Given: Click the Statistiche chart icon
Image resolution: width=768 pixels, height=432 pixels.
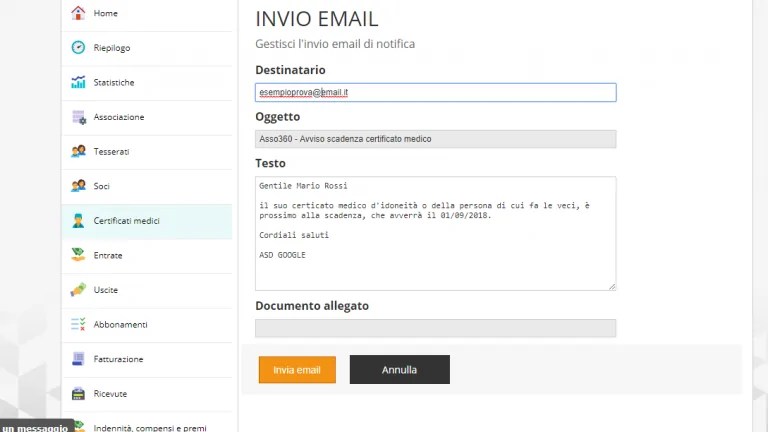Looking at the screenshot, I should tap(78, 82).
